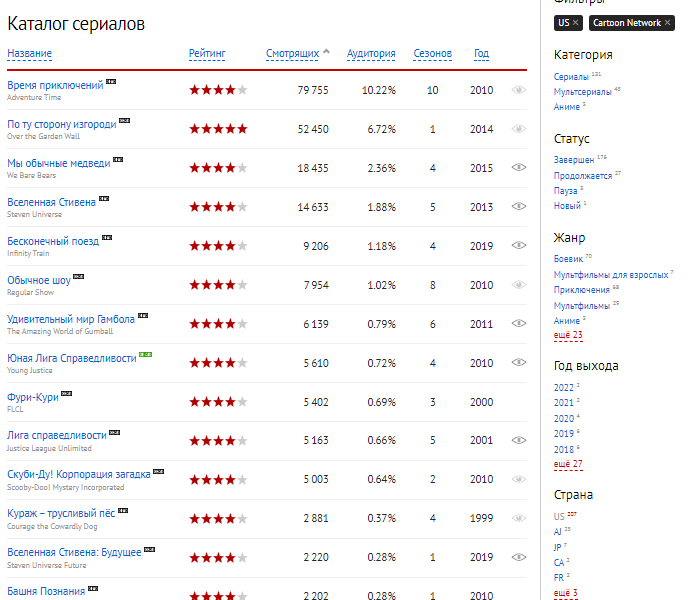The image size is (689, 600).
Task: Filter genre by Мультфильмы для взрослых
Action: (x=611, y=275)
